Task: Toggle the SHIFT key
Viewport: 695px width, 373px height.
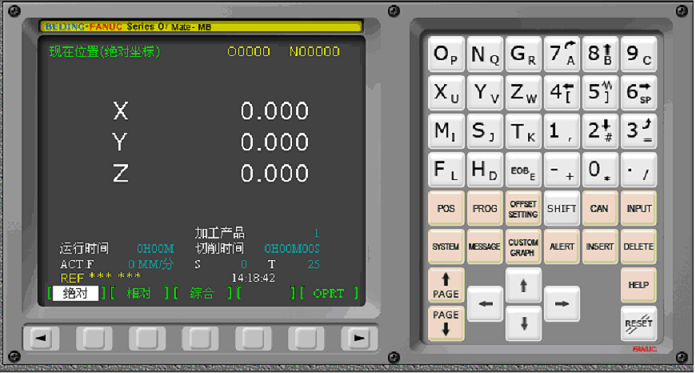Action: point(562,208)
